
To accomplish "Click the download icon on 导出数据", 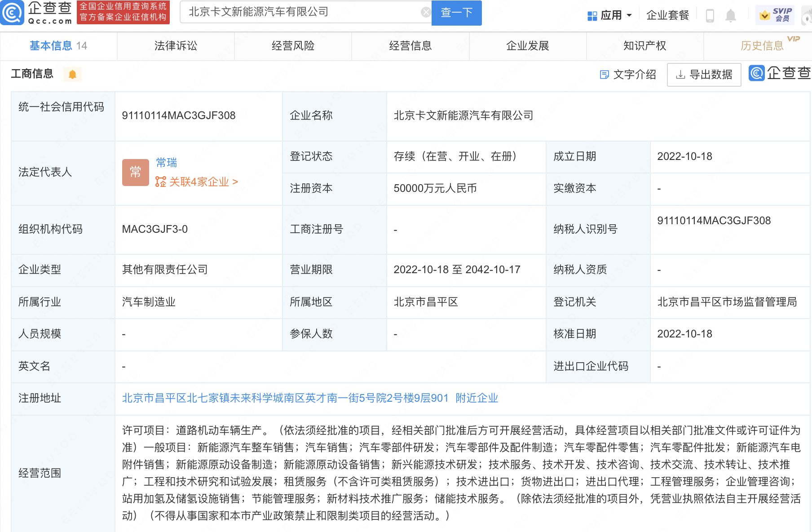I will coord(681,75).
